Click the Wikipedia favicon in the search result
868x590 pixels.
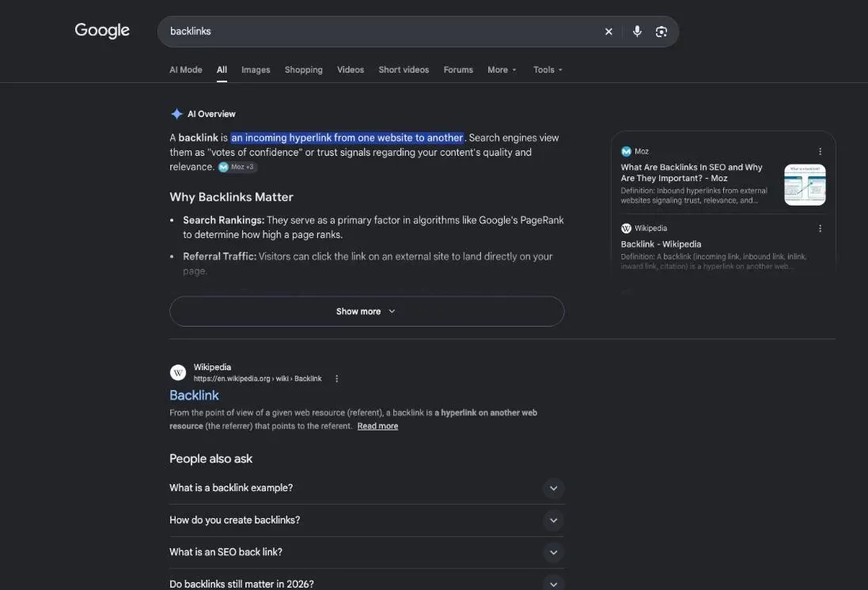click(x=178, y=373)
